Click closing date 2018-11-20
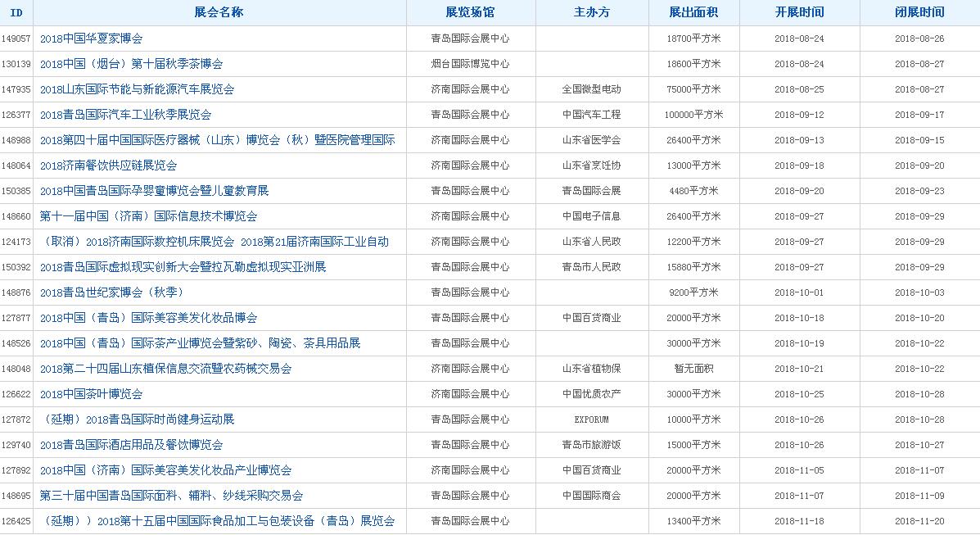980x535 pixels. click(919, 521)
